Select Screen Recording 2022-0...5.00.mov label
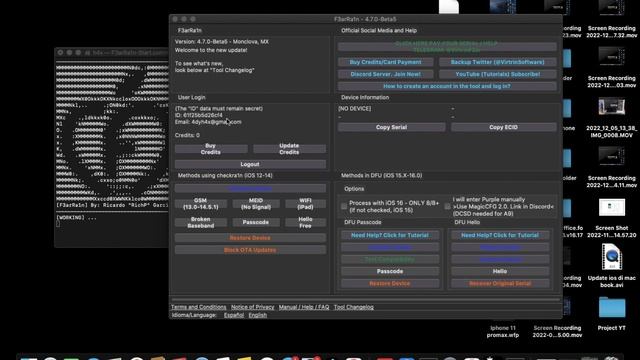The width and height of the screenshot is (640, 360). [557, 331]
